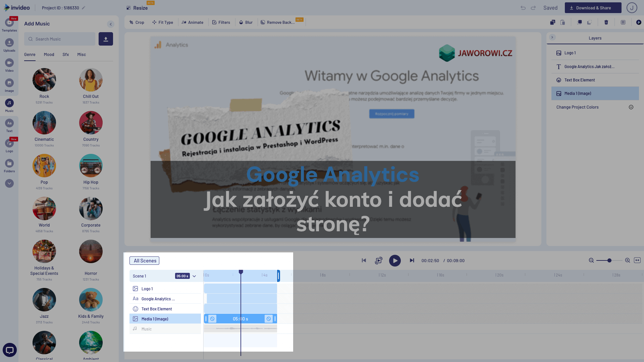Viewport: 644px width, 362px height.
Task: Click Download & Share button
Action: pyautogui.click(x=593, y=8)
